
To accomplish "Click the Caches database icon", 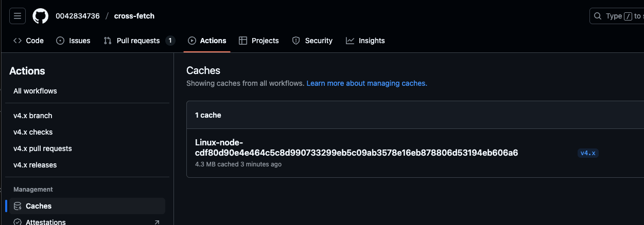I will 18,206.
